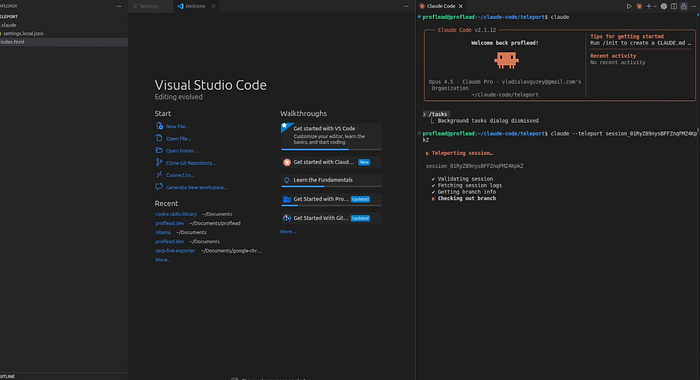Open recent proflead.dev in ~/Documents/proflead
Viewport: 700px width, 380px height.
[x=170, y=223]
